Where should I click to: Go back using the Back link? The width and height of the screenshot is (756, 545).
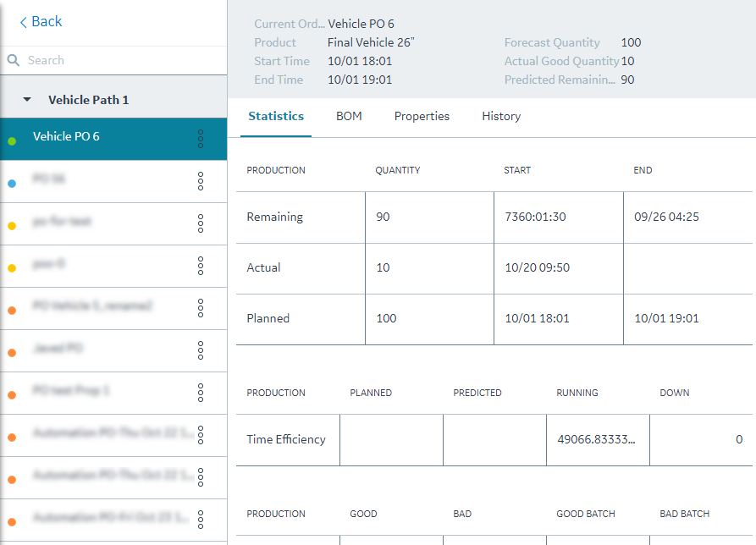[x=41, y=22]
